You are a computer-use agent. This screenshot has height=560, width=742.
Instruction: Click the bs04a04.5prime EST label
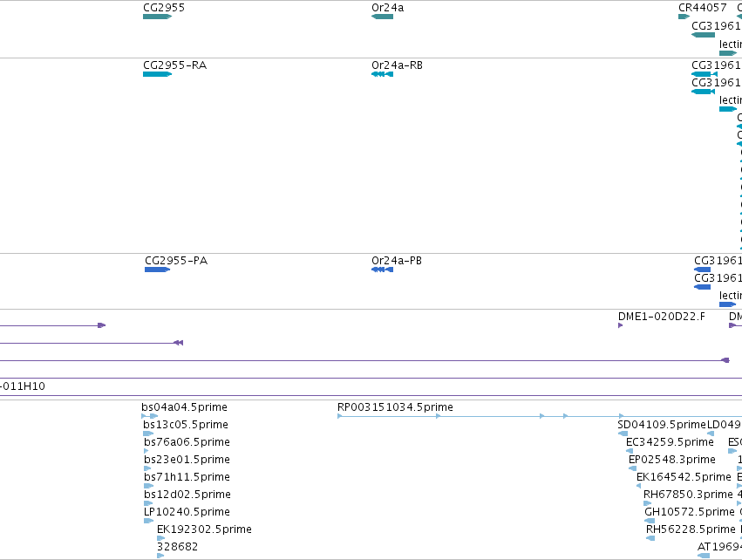[x=184, y=407]
